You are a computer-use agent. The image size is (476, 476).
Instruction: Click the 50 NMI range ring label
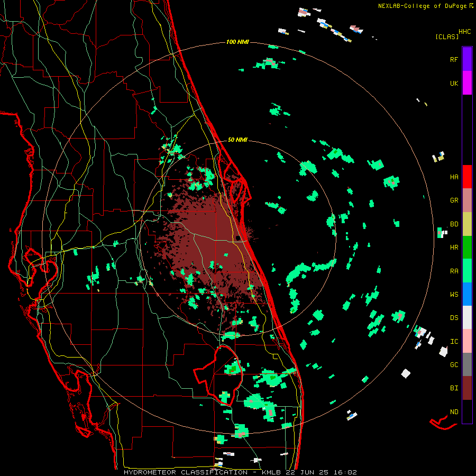237,140
